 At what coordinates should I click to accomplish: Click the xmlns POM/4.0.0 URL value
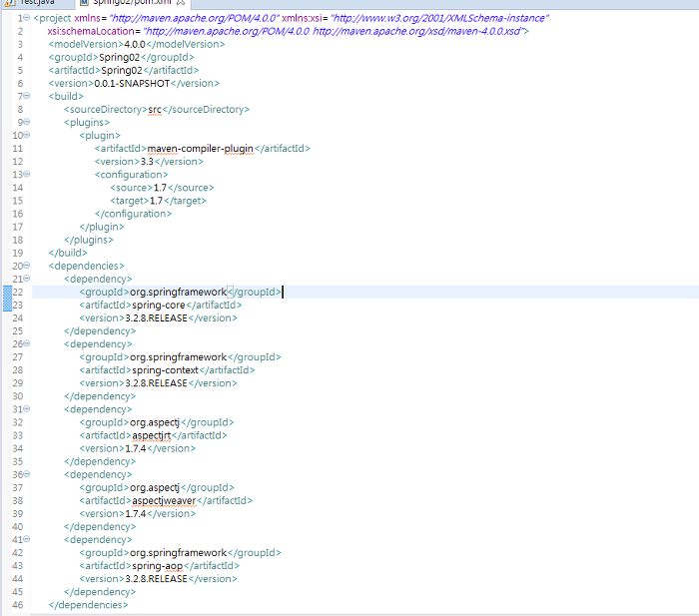[x=195, y=18]
